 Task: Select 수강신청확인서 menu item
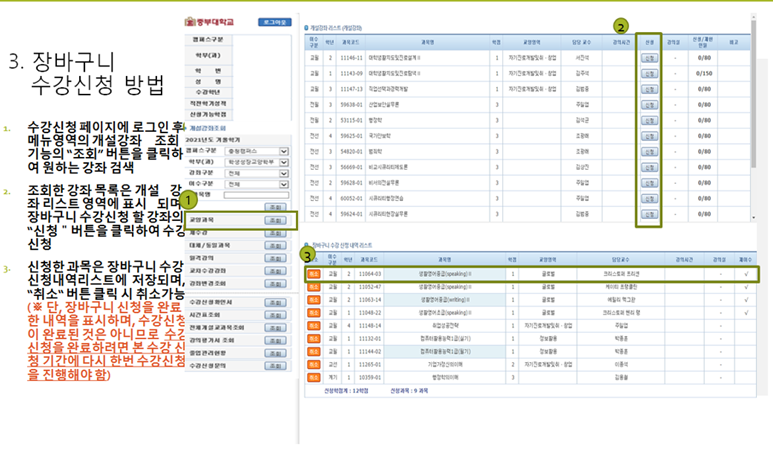tap(210, 301)
